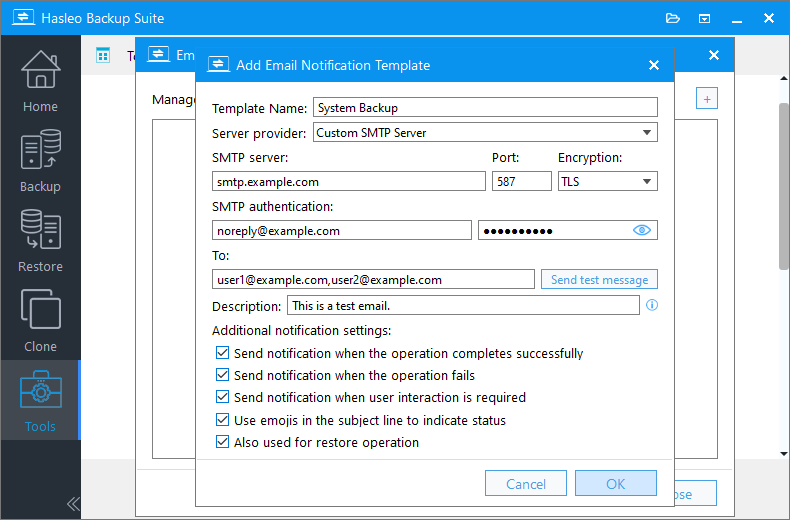Toggle use emojis in the subject line
Viewport: 790px width, 520px height.
tap(222, 420)
